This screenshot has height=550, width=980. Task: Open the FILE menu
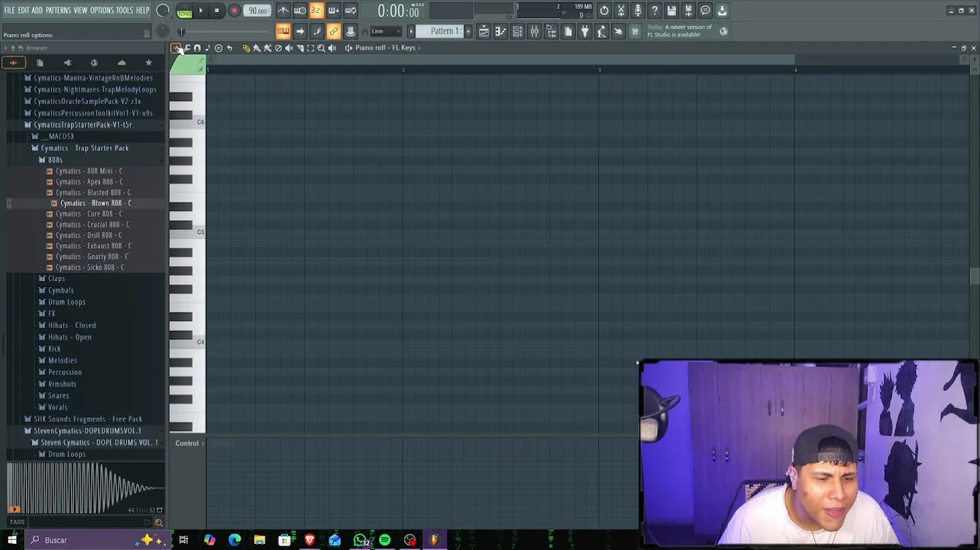click(x=9, y=11)
